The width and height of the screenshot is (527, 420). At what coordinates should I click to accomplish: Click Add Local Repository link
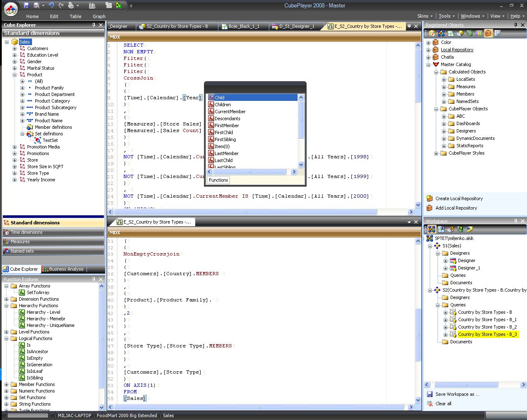click(x=456, y=208)
